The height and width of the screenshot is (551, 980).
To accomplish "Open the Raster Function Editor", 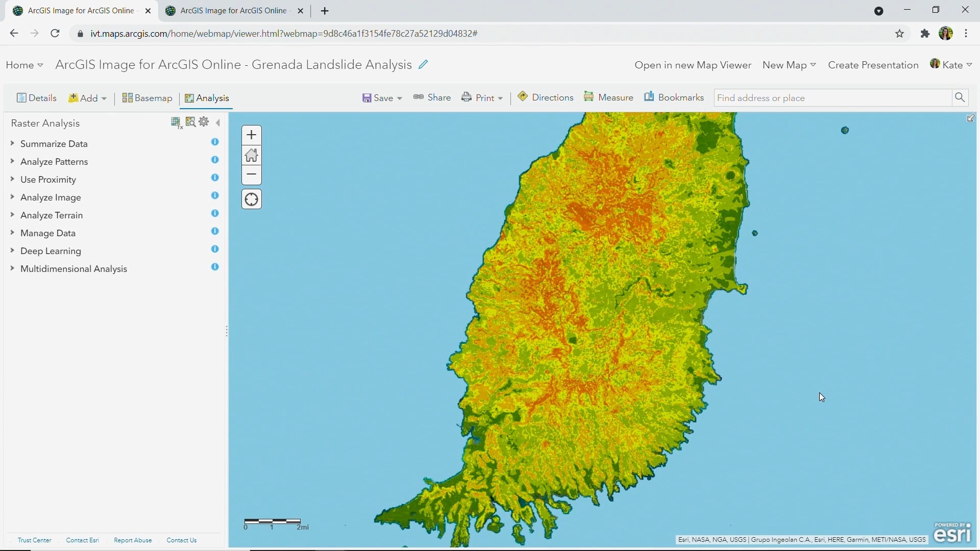I will [176, 122].
